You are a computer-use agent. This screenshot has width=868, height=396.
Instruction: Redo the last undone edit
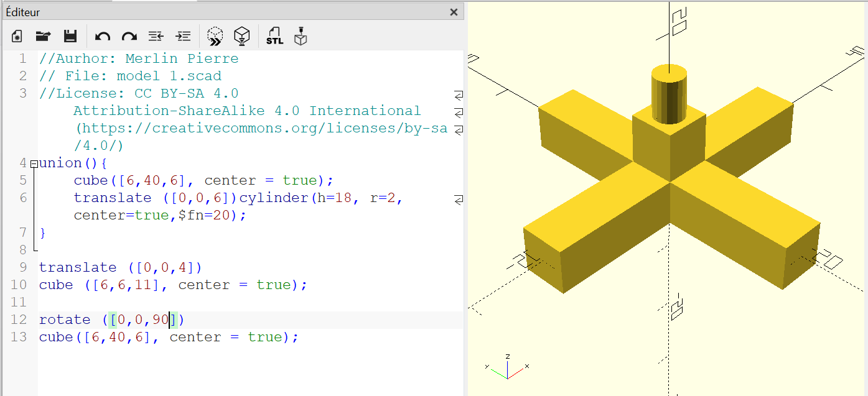point(129,37)
